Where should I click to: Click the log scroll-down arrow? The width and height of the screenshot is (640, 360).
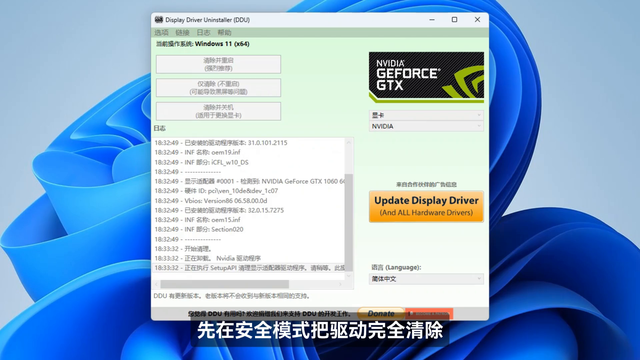coord(349,276)
